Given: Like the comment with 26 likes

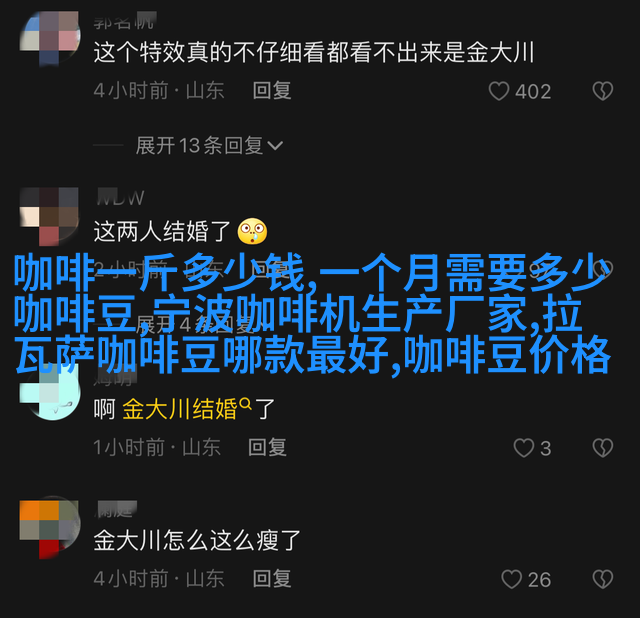Looking at the screenshot, I should tap(511, 579).
